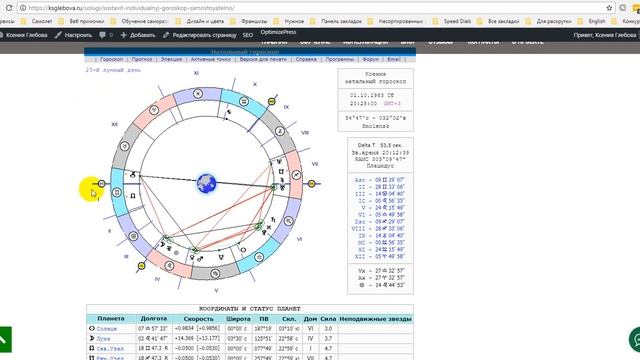This screenshot has width=640, height=360.
Task: Click the Dsc house cusp value row
Action: pyautogui.click(x=379, y=222)
